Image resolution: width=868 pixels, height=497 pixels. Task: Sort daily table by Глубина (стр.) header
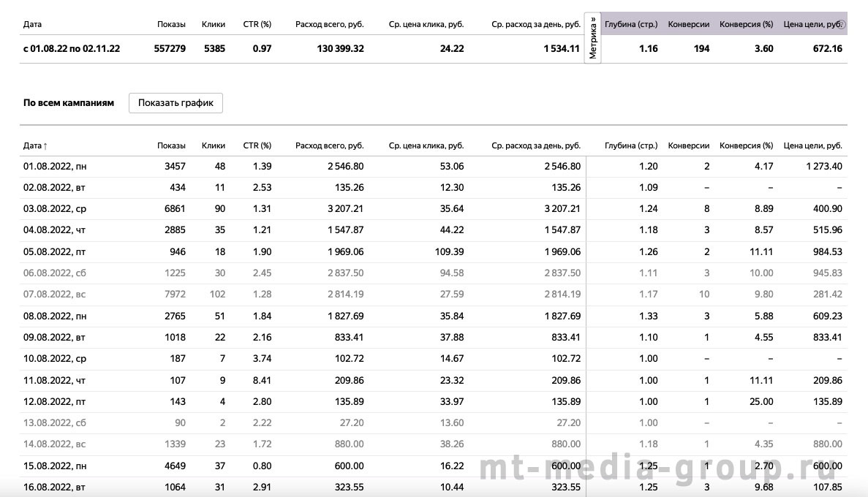pos(631,145)
